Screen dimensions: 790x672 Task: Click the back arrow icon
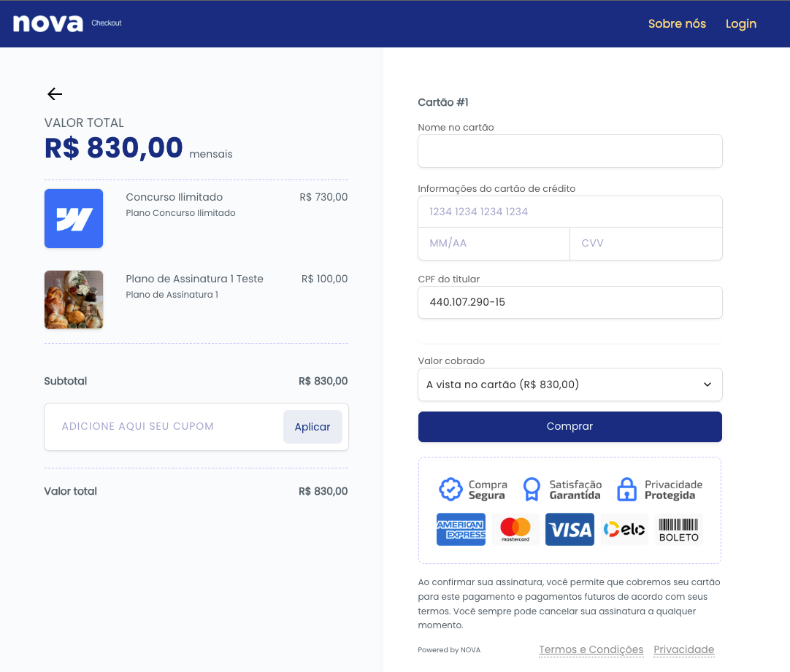[55, 93]
